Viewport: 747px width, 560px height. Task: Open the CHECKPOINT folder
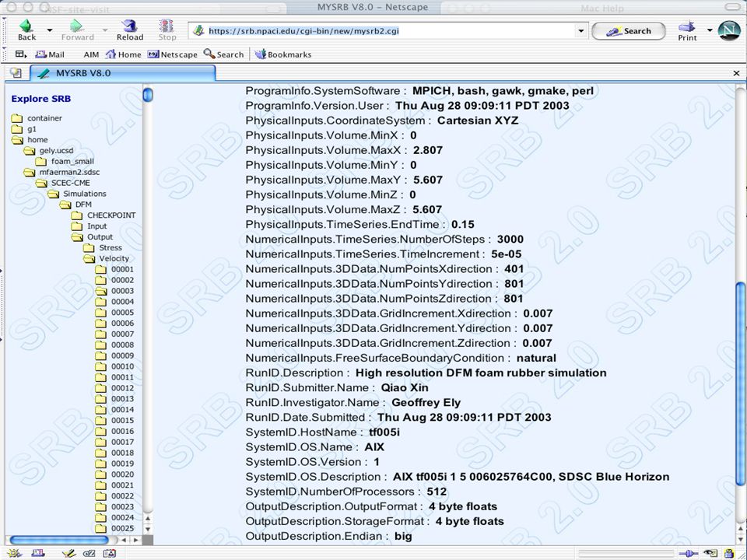click(103, 215)
